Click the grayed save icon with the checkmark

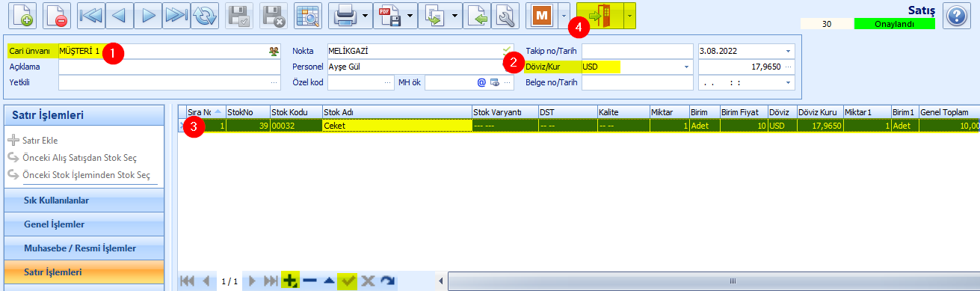pyautogui.click(x=239, y=16)
